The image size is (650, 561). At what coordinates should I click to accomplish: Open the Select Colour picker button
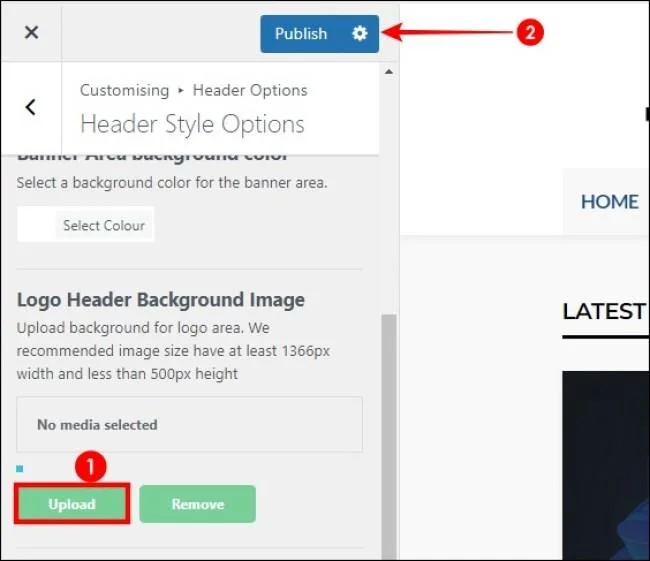point(104,226)
